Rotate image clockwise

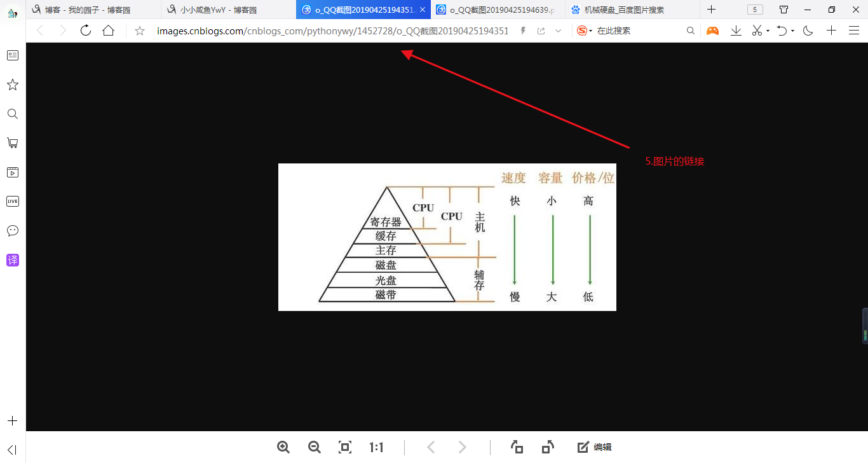point(548,447)
